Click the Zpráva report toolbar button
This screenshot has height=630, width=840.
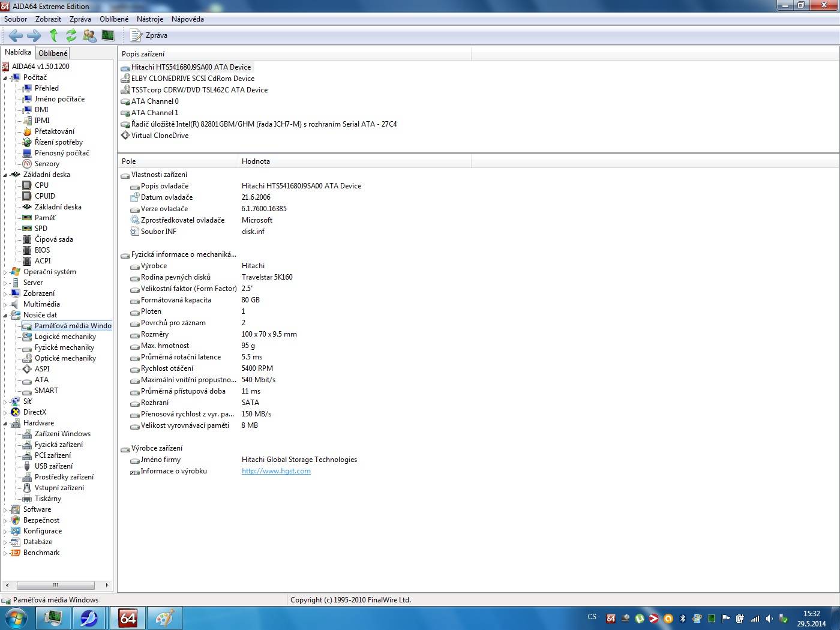click(x=149, y=35)
